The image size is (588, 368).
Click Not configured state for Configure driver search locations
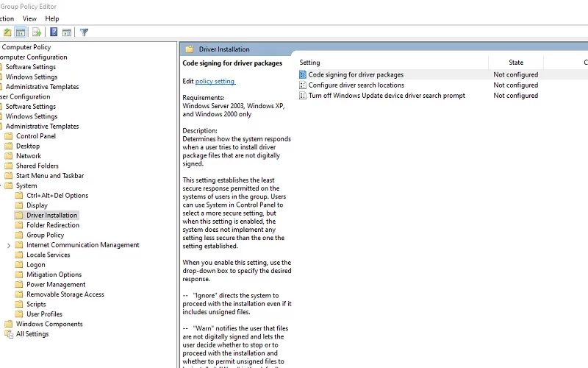[516, 85]
